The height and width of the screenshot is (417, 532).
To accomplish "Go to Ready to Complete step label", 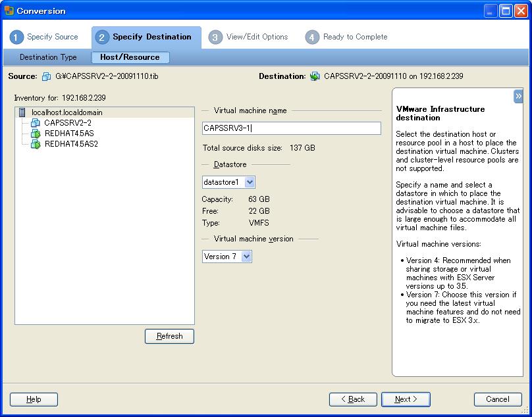I will point(356,37).
